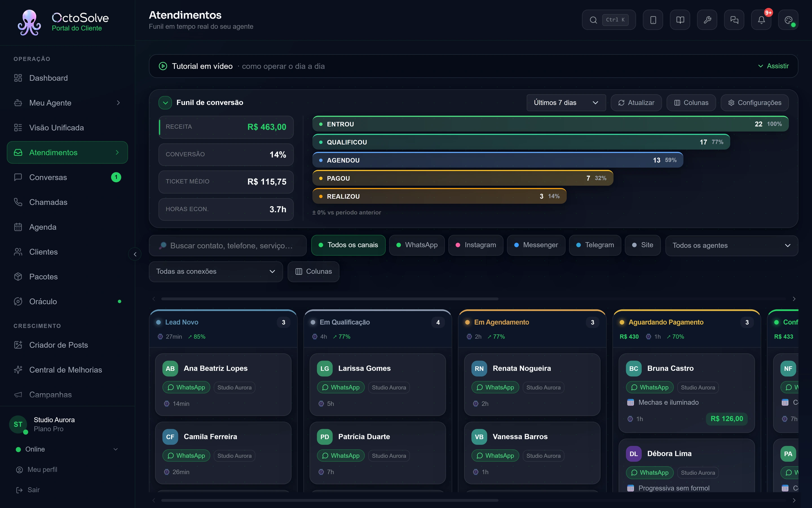
Task: Click Colunas button below the search
Action: [314, 271]
